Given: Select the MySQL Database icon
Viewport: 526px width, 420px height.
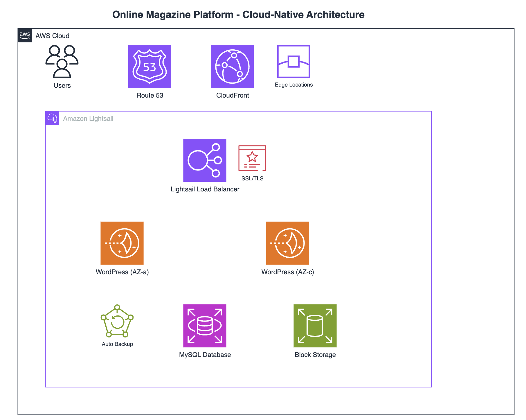Looking at the screenshot, I should (x=205, y=326).
